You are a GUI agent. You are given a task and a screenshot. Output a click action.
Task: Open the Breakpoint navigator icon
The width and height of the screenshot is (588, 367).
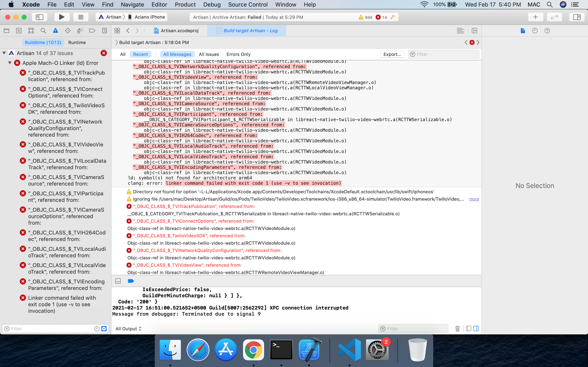click(92, 31)
